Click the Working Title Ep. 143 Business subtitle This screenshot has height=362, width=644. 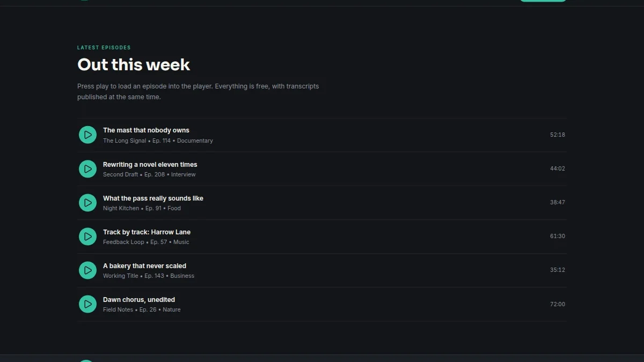click(x=149, y=276)
